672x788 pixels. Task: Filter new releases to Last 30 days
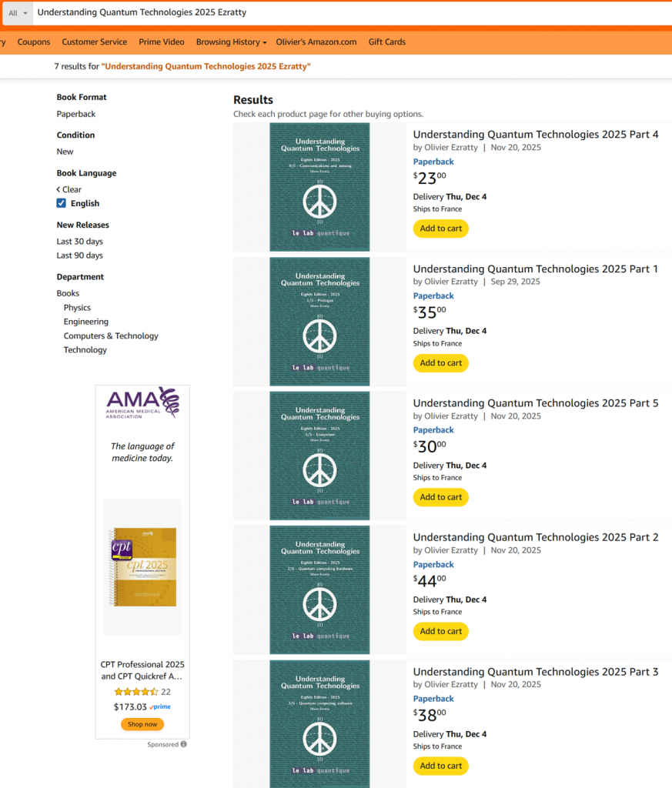point(79,242)
